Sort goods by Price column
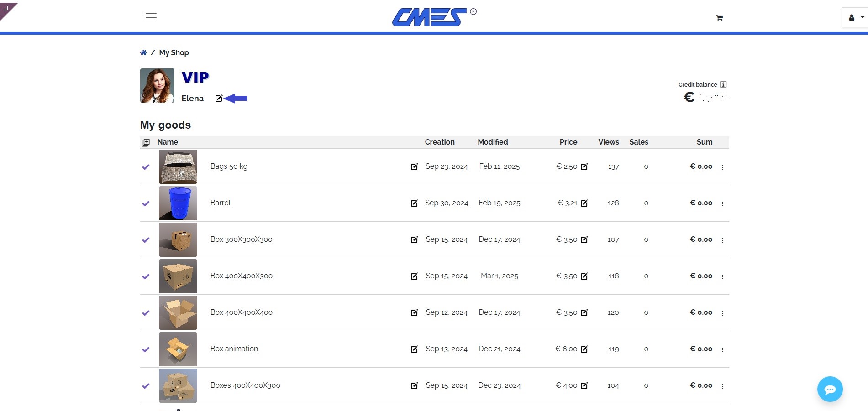The image size is (868, 411). [x=568, y=142]
